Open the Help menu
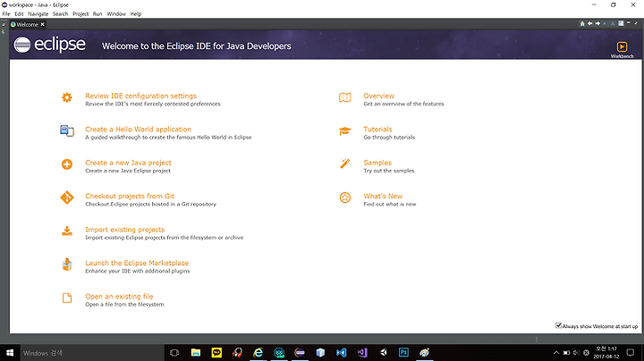644x361 pixels. (136, 14)
